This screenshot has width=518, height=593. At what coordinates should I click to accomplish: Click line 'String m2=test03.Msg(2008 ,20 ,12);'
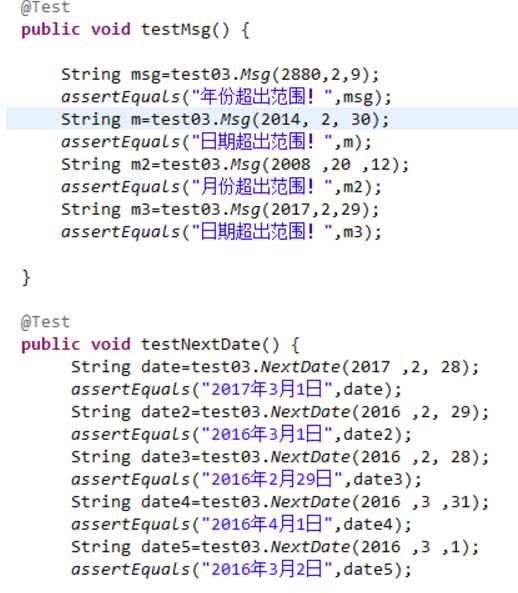click(x=235, y=165)
